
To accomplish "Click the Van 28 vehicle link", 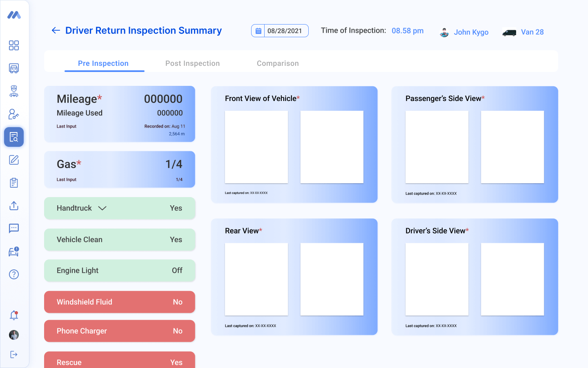I will (532, 32).
